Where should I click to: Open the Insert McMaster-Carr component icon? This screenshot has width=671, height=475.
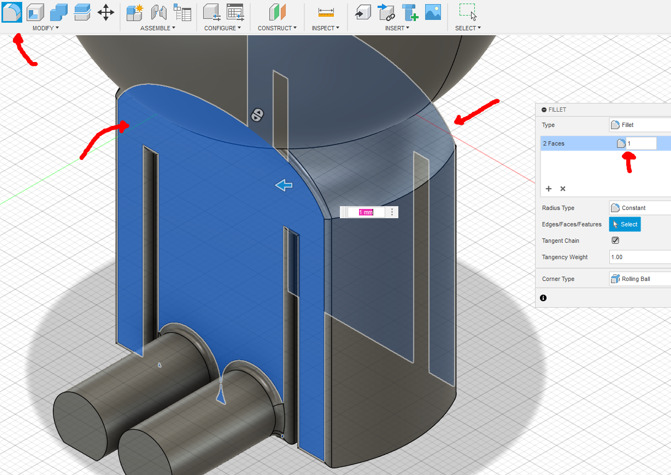click(x=410, y=12)
